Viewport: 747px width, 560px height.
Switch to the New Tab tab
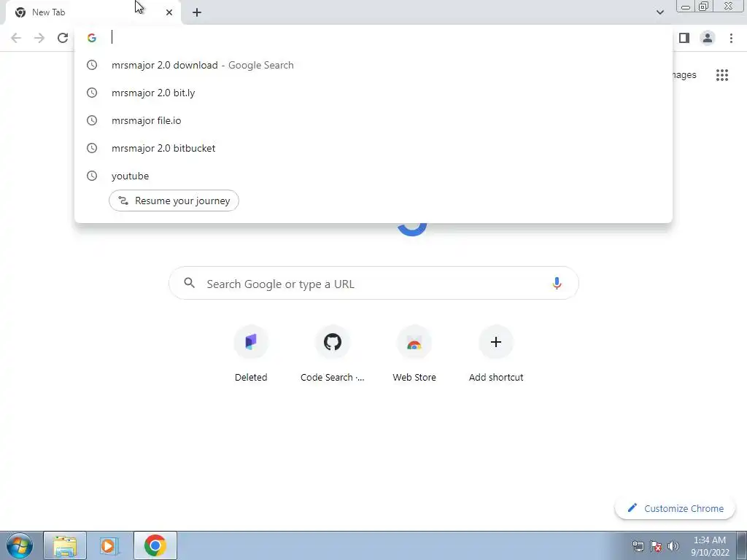(x=94, y=12)
